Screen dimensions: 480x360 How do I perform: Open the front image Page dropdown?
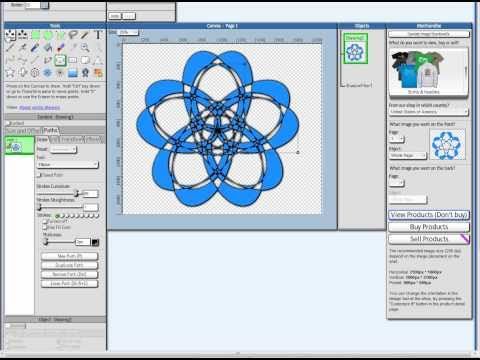point(397,139)
